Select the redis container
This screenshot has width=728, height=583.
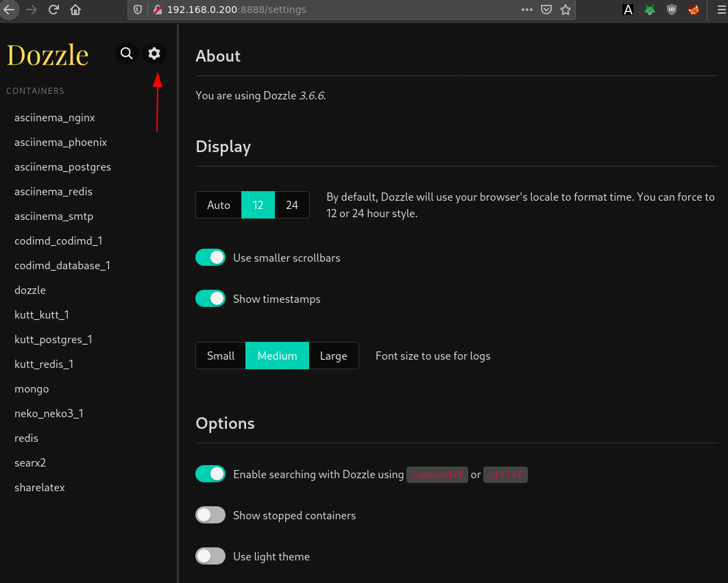[x=27, y=438]
